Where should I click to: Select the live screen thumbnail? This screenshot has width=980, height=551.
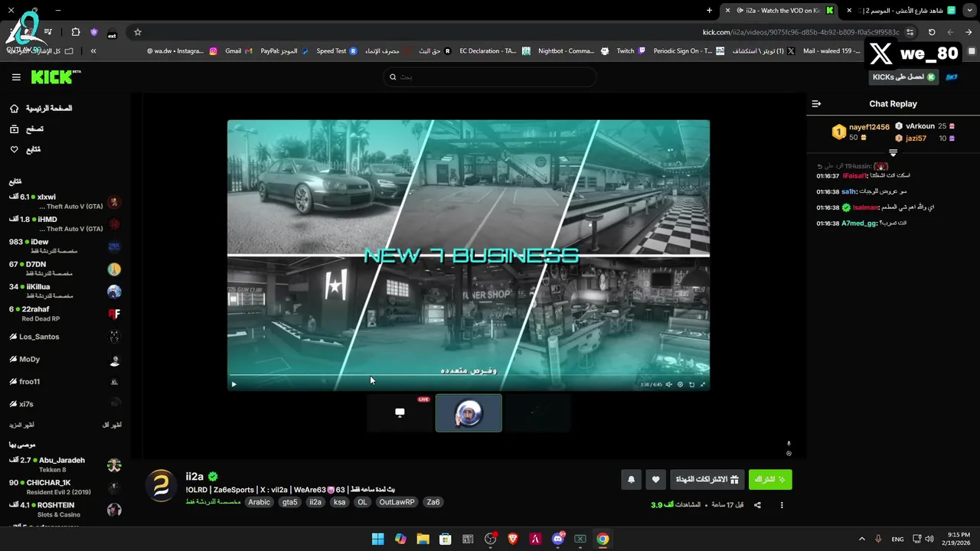pos(400,413)
